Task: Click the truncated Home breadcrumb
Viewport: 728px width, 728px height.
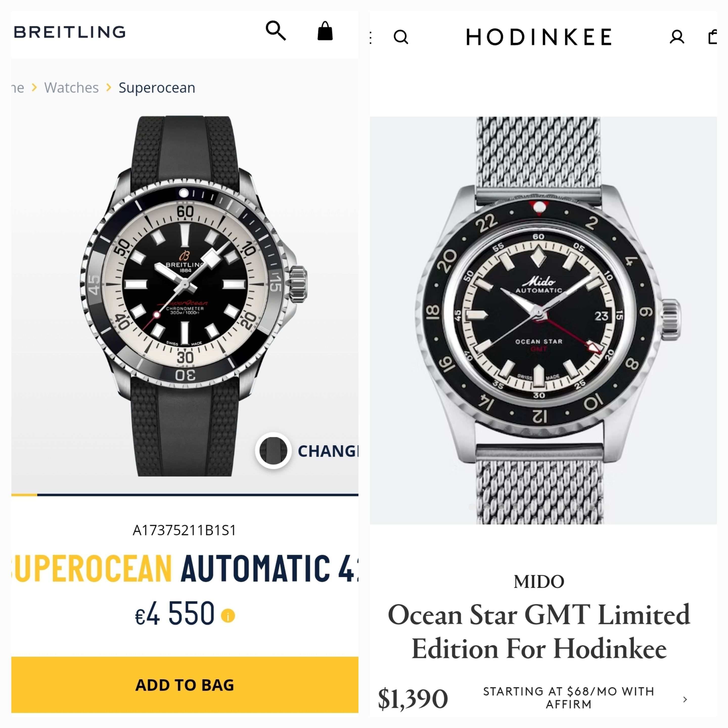Action: tap(18, 88)
